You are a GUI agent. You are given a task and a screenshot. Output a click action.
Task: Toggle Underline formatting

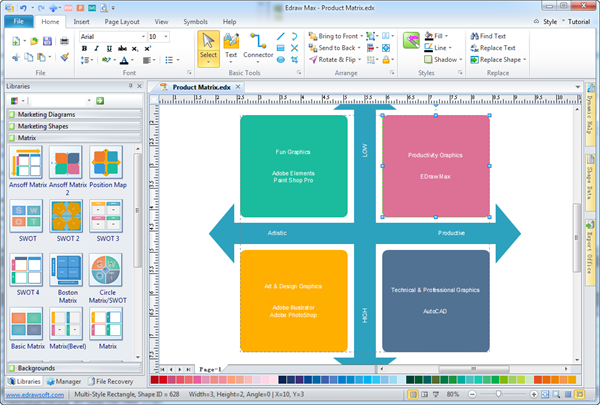pos(109,49)
